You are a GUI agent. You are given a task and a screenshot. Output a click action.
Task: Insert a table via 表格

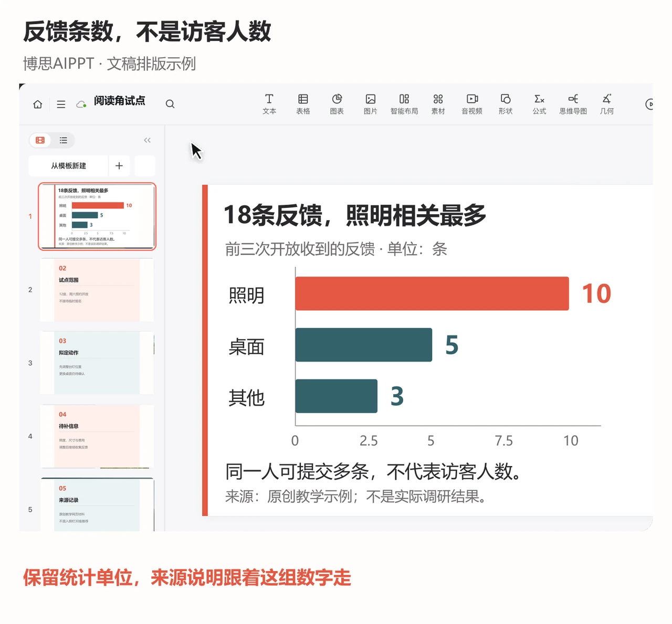[303, 104]
